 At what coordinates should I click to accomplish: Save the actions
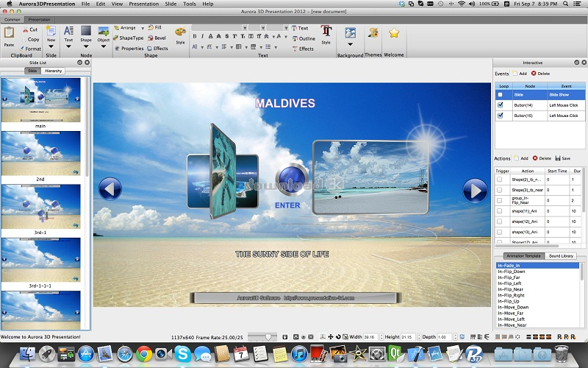tap(563, 158)
